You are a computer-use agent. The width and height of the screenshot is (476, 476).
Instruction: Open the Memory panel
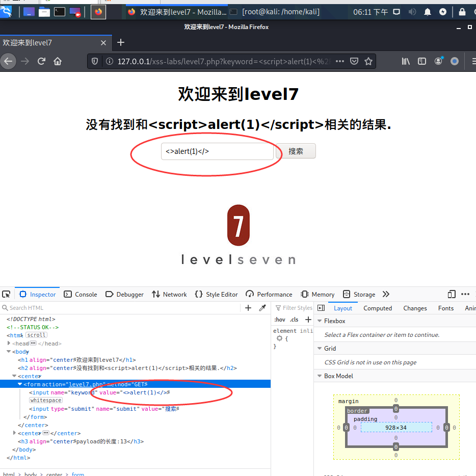pos(317,294)
